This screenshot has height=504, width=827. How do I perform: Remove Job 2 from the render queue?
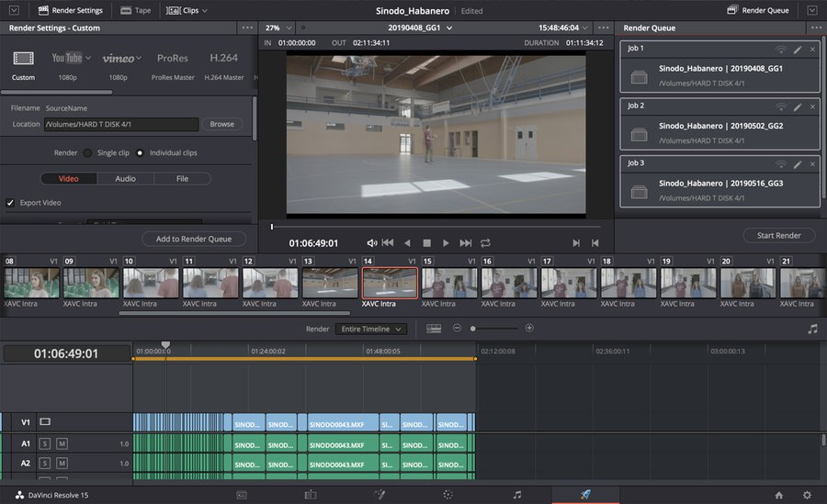click(x=812, y=106)
